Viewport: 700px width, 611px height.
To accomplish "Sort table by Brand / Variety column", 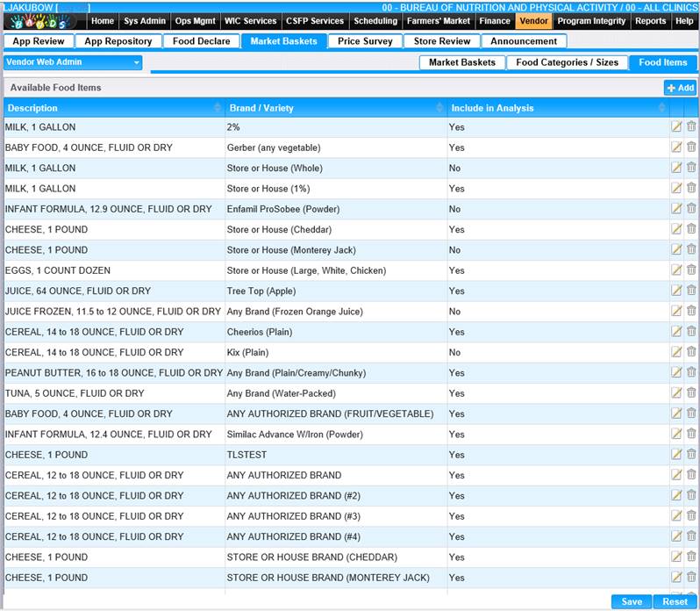I will click(x=336, y=108).
